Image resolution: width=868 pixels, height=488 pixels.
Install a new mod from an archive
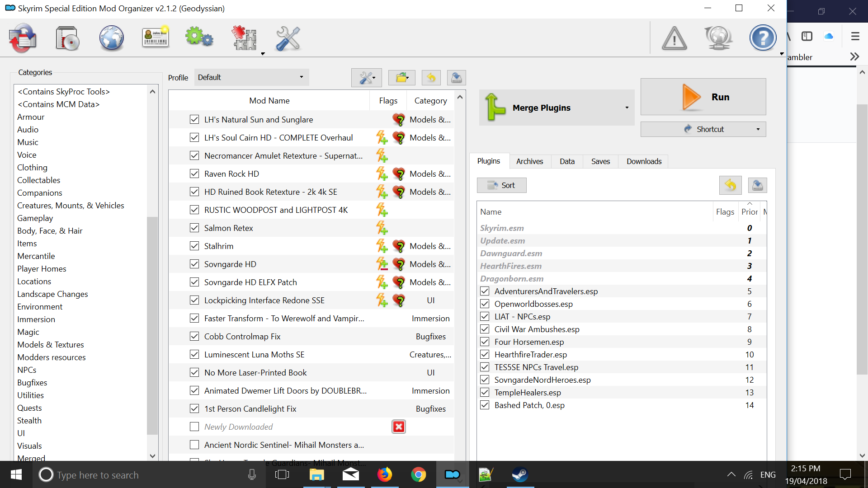pyautogui.click(x=67, y=38)
